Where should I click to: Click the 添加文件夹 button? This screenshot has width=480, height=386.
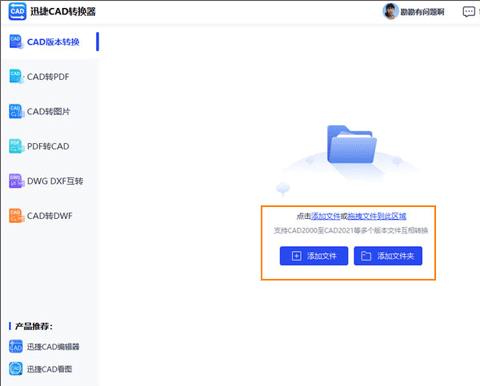click(388, 256)
